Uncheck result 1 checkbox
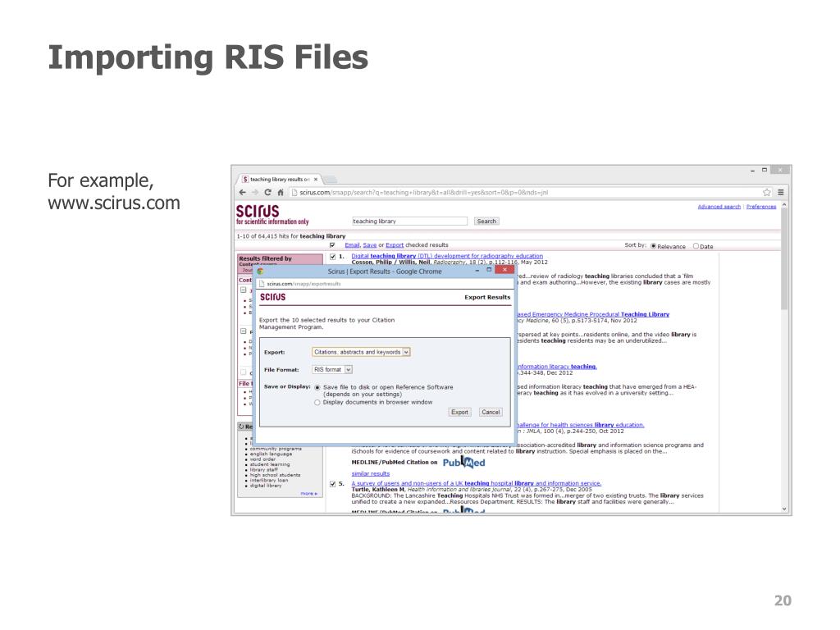Screen dimensions: 840x630 333,257
